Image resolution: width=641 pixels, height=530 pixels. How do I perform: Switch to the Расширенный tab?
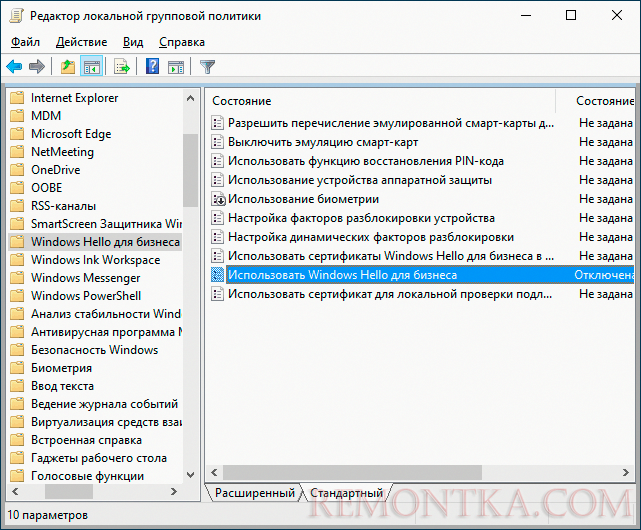point(255,493)
